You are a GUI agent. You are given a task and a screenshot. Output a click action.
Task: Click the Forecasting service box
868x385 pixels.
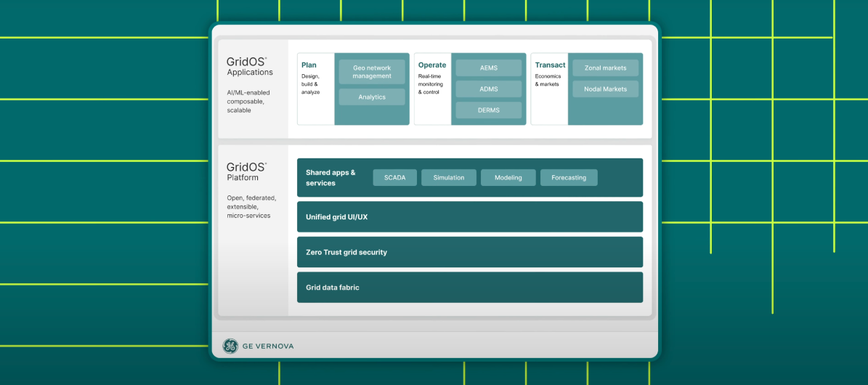pyautogui.click(x=569, y=178)
